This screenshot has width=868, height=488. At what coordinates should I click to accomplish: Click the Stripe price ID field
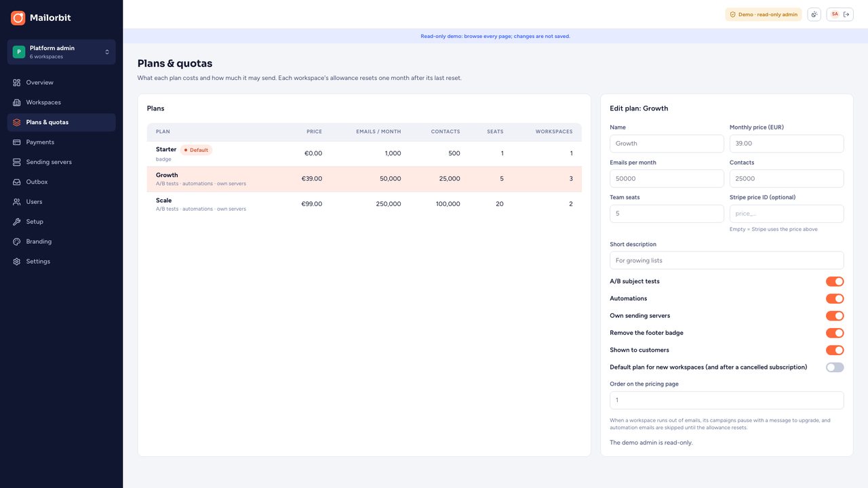tap(787, 213)
